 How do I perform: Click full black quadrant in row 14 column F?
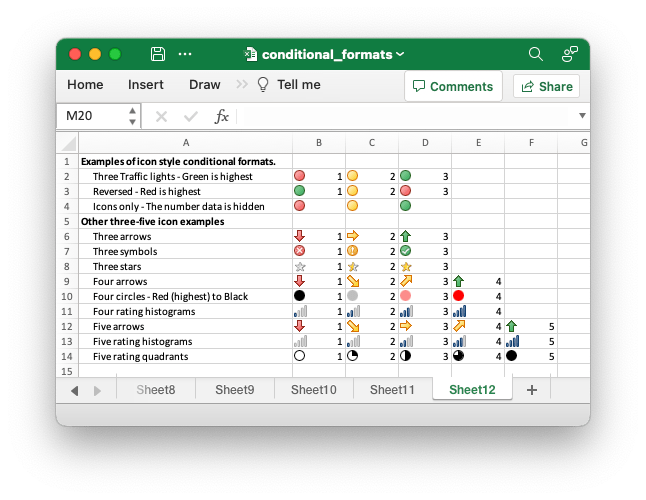pos(511,355)
